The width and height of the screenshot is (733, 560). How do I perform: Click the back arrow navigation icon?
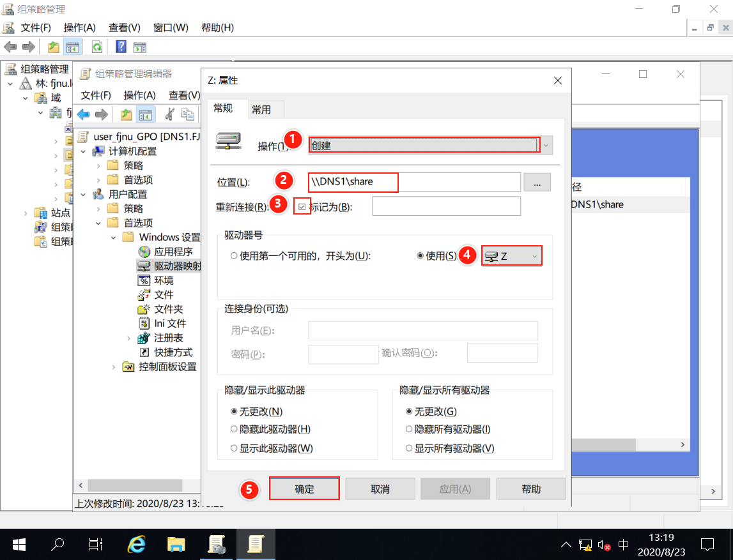tap(10, 46)
